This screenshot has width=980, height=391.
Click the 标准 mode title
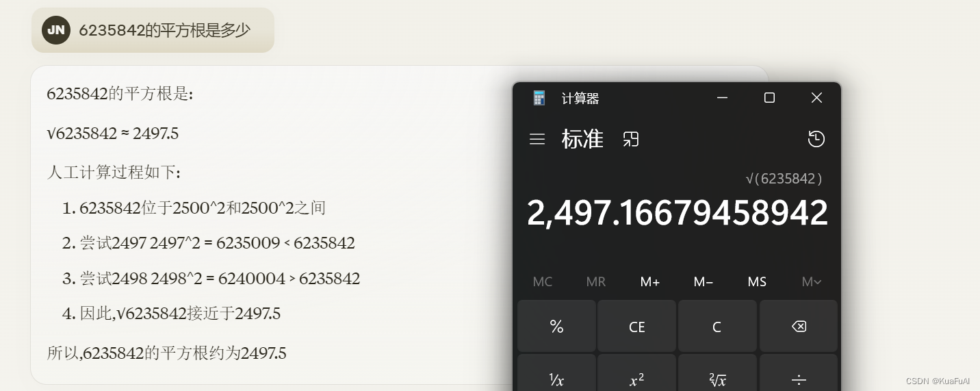(x=582, y=139)
